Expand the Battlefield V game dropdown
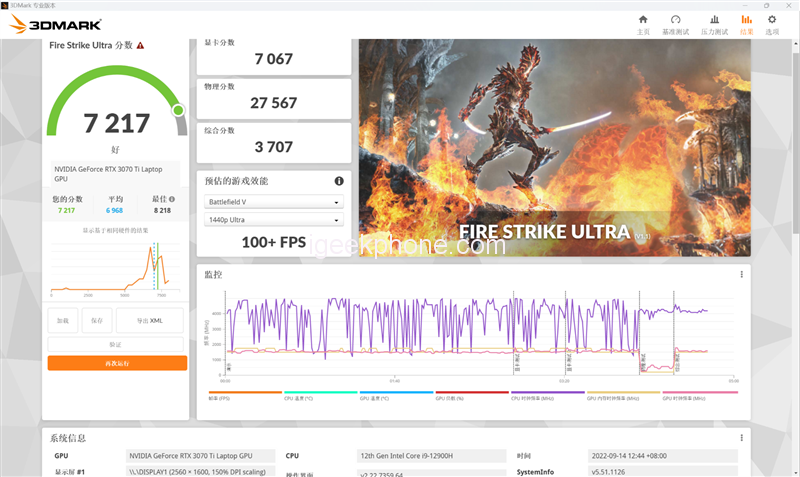 coord(273,202)
